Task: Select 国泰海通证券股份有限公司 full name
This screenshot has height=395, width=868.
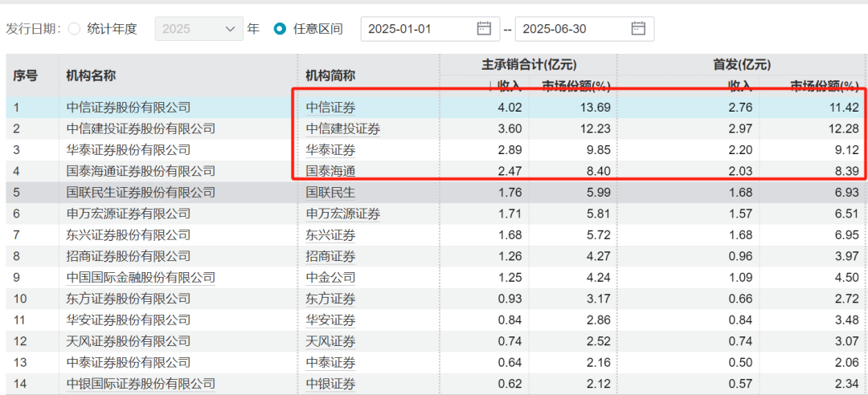Action: point(141,172)
